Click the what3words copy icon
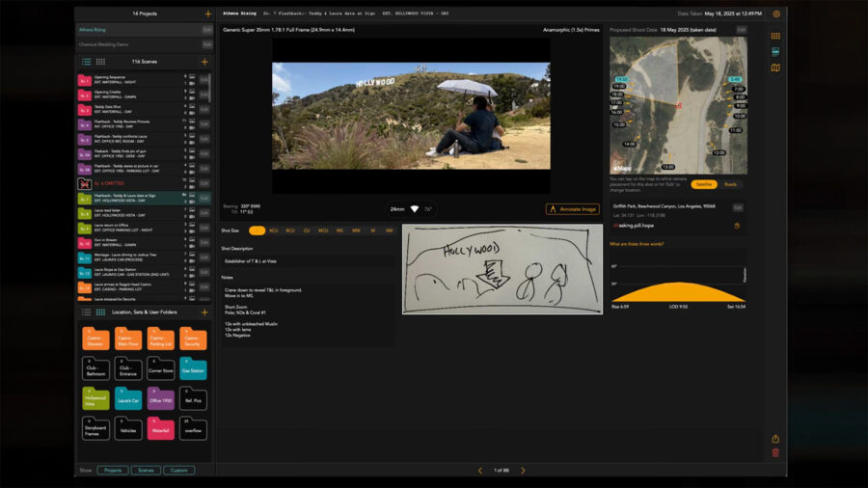Image resolution: width=868 pixels, height=488 pixels. tap(737, 226)
